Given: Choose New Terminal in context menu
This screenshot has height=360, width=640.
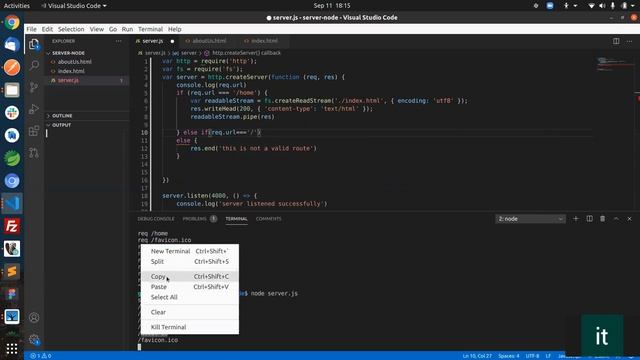Looking at the screenshot, I should pos(190,251).
